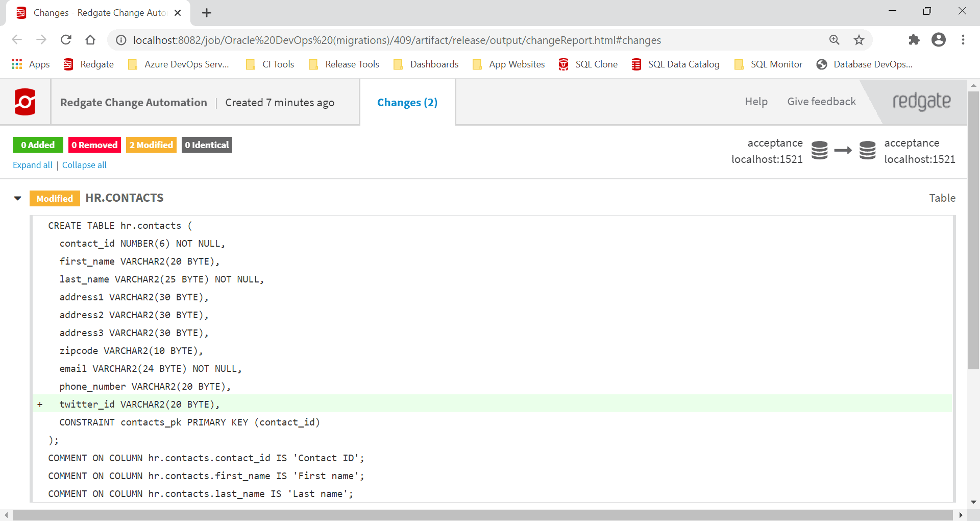This screenshot has height=521, width=980.
Task: Click Expand all
Action: [33, 165]
